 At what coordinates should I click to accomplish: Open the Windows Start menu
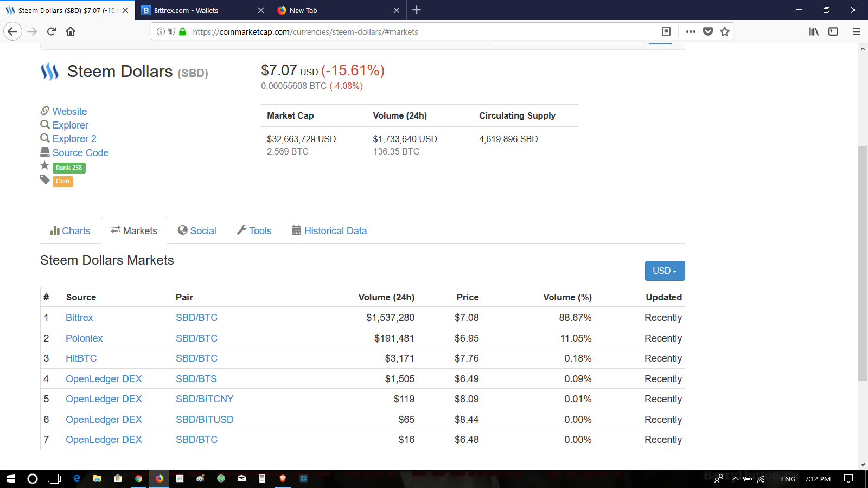[10, 479]
